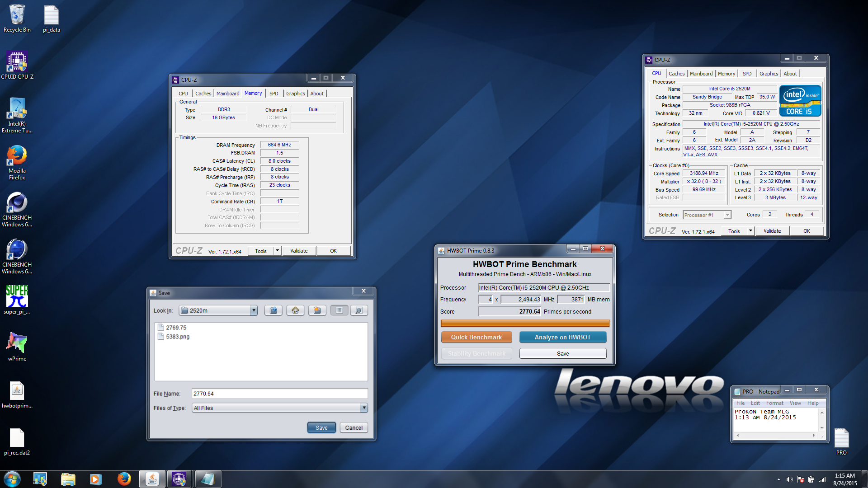Viewport: 868px width, 488px height.
Task: Launch the lower CINEBENCH Windows shortcut
Action: 17,256
